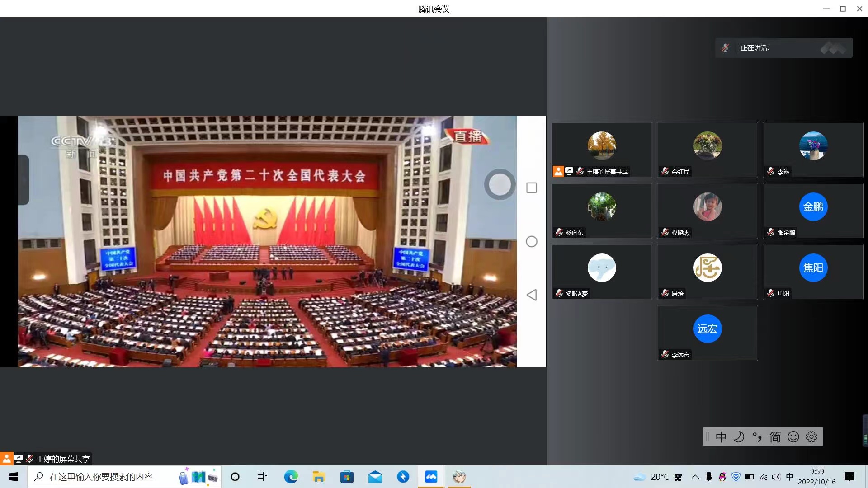This screenshot has width=868, height=488.
Task: Open QQ penguin tray icon
Action: [x=722, y=477]
